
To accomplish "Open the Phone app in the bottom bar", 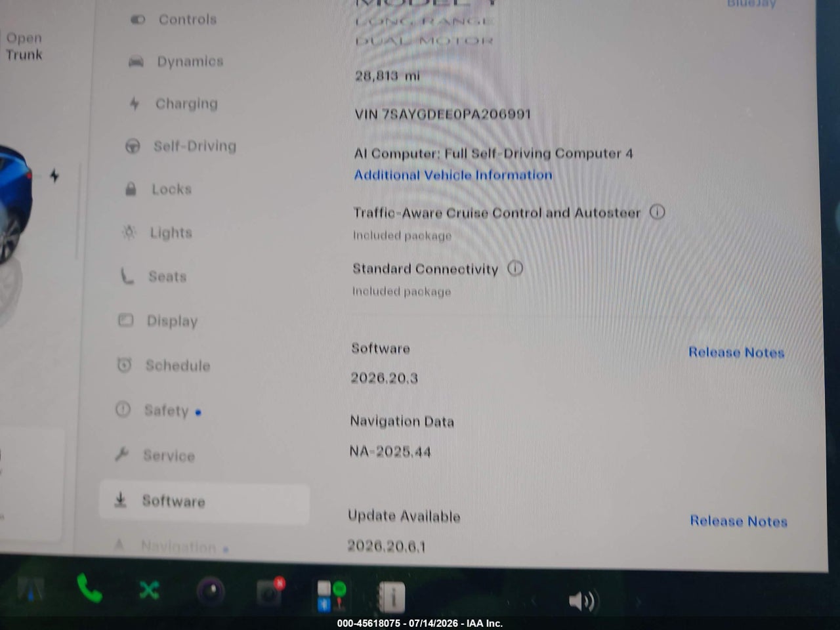I will [89, 588].
